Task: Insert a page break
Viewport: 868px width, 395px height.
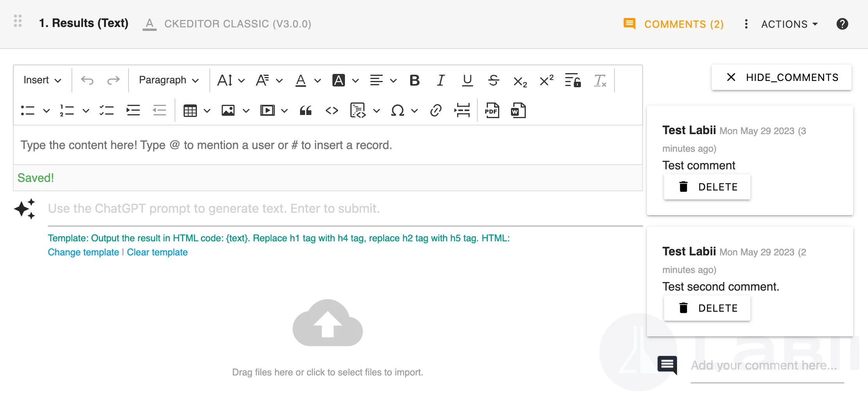Action: [x=462, y=111]
